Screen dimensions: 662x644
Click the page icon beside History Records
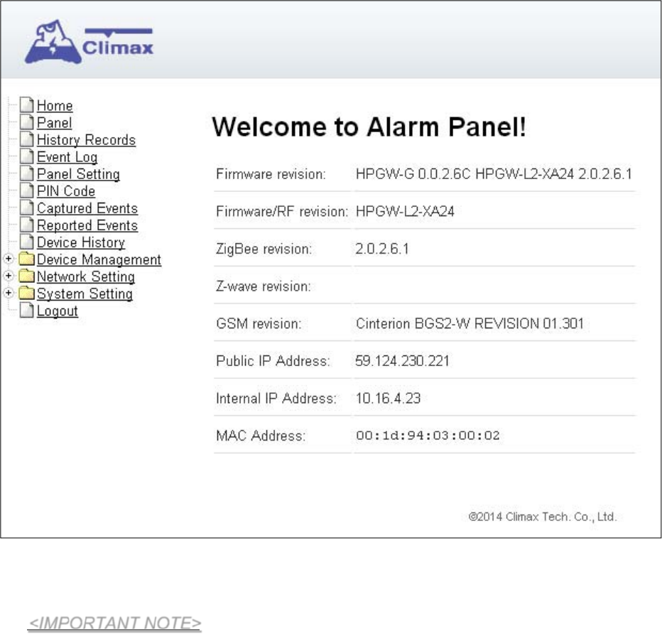pos(26,139)
